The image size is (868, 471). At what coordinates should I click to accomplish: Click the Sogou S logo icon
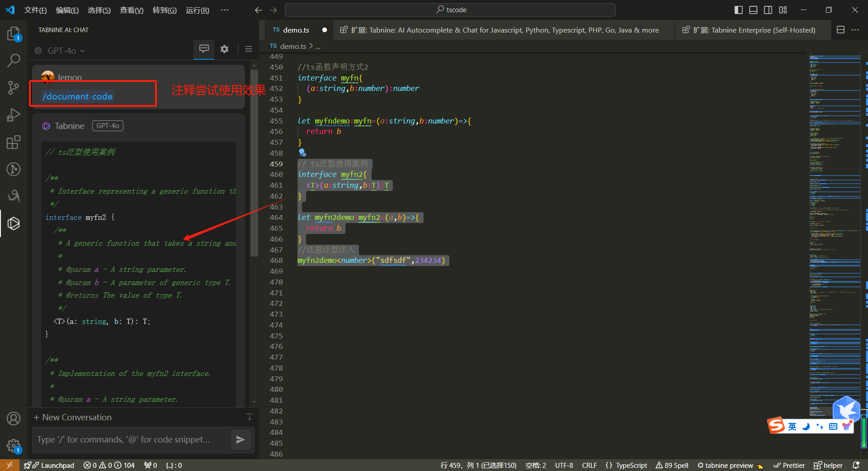tap(776, 425)
